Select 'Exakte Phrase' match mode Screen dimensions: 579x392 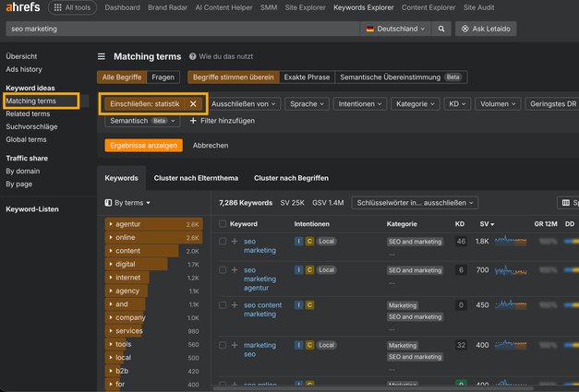[307, 77]
